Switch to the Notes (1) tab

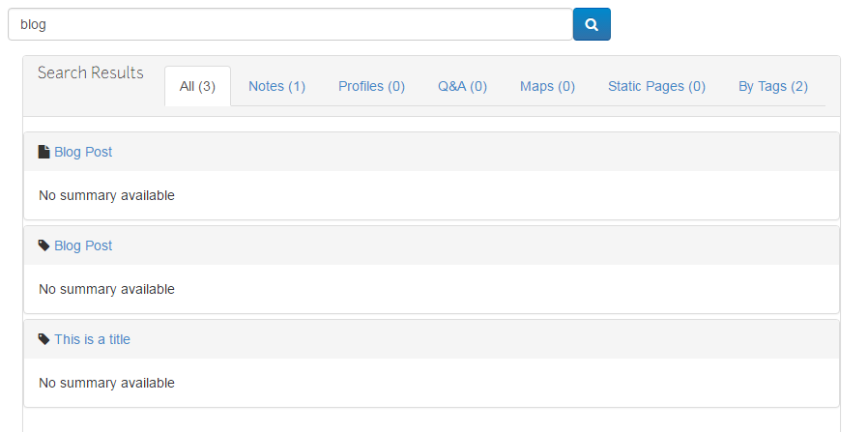[x=276, y=86]
